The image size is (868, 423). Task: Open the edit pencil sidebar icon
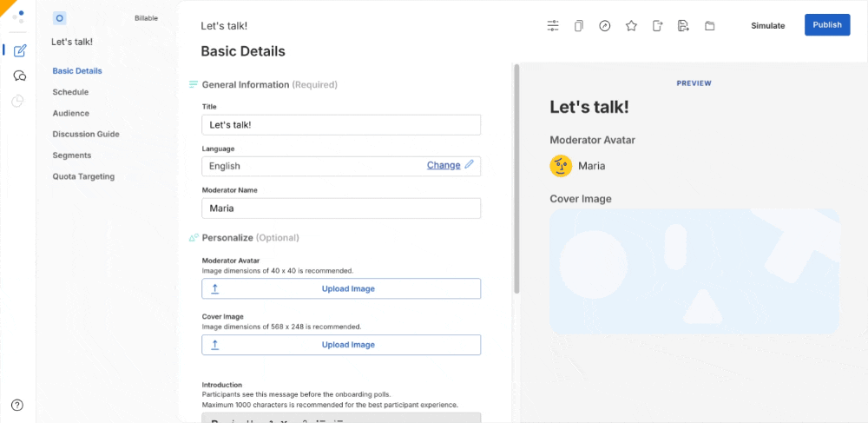tap(19, 50)
